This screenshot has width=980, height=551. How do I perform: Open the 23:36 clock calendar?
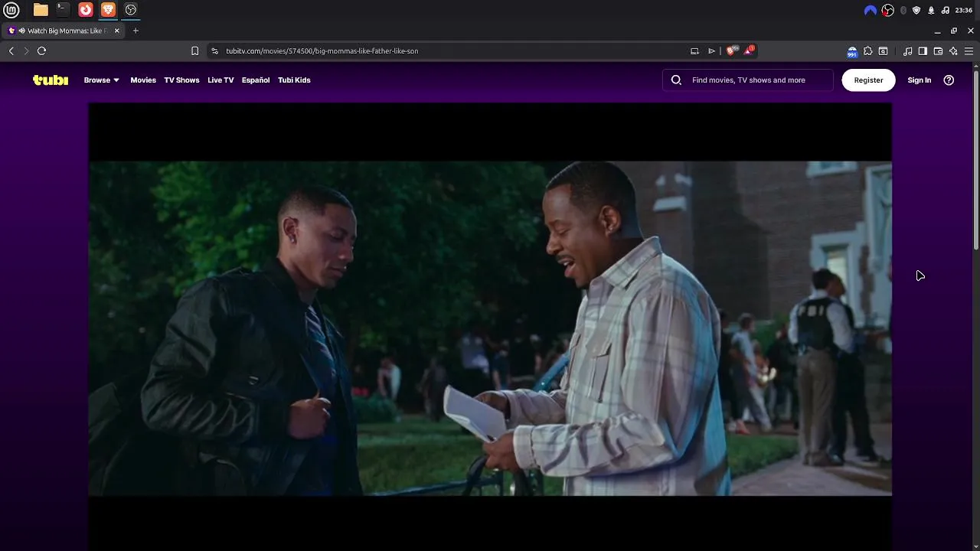click(964, 10)
